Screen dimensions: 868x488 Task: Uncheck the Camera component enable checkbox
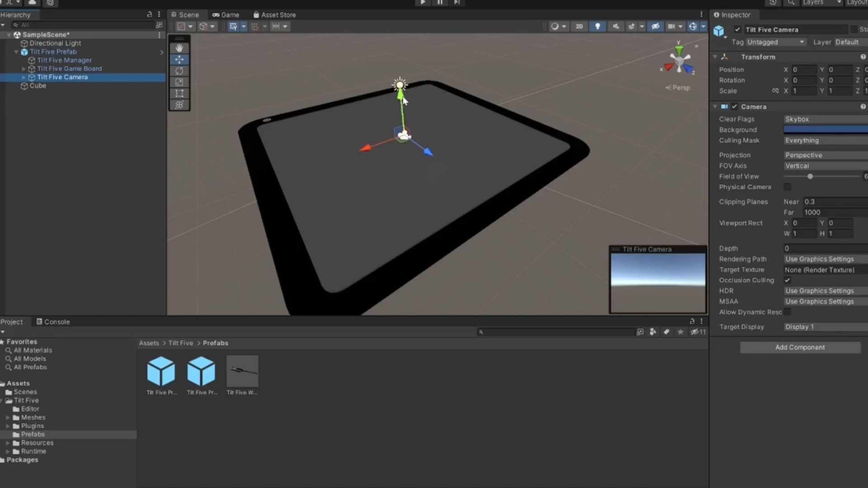pyautogui.click(x=735, y=107)
